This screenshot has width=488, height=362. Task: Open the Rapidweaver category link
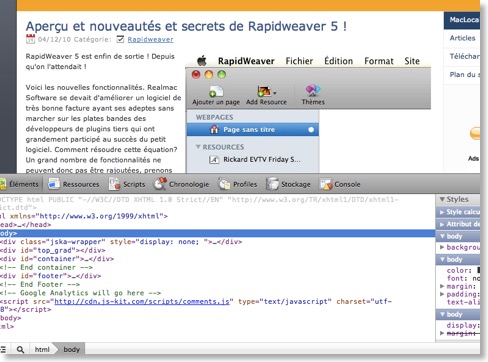pos(150,39)
